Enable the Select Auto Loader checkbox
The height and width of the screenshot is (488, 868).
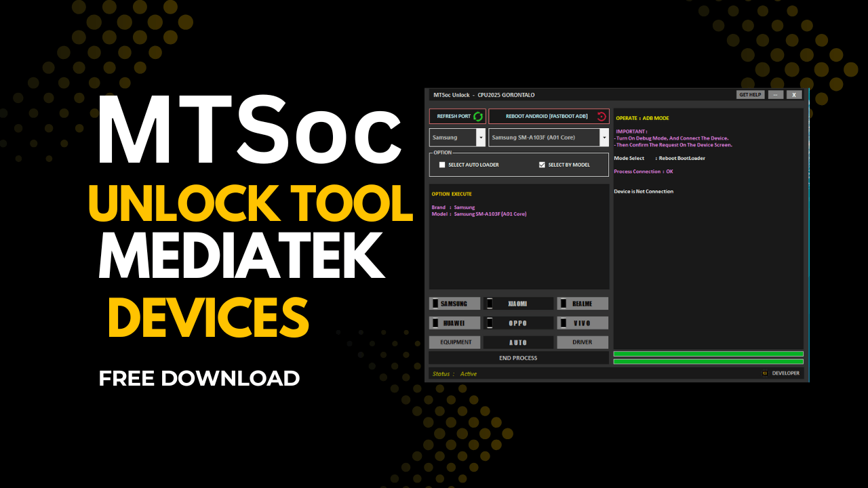(x=442, y=165)
